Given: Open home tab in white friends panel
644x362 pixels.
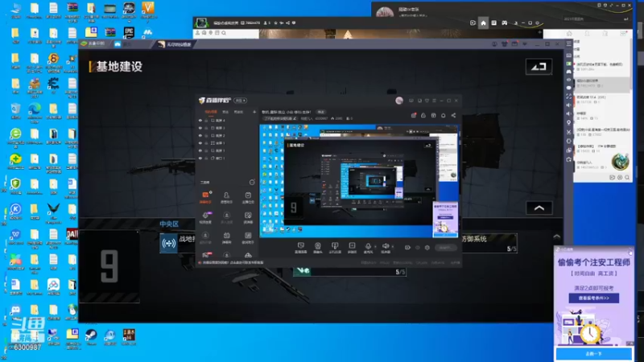Looking at the screenshot, I should (569, 33).
